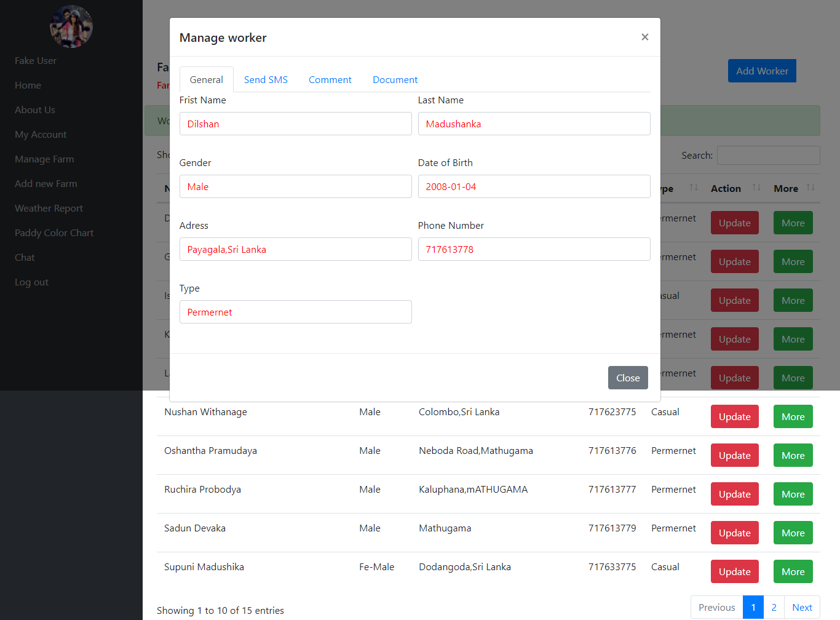840x620 pixels.
Task: Go to page 2 of the worker list
Action: (x=774, y=607)
